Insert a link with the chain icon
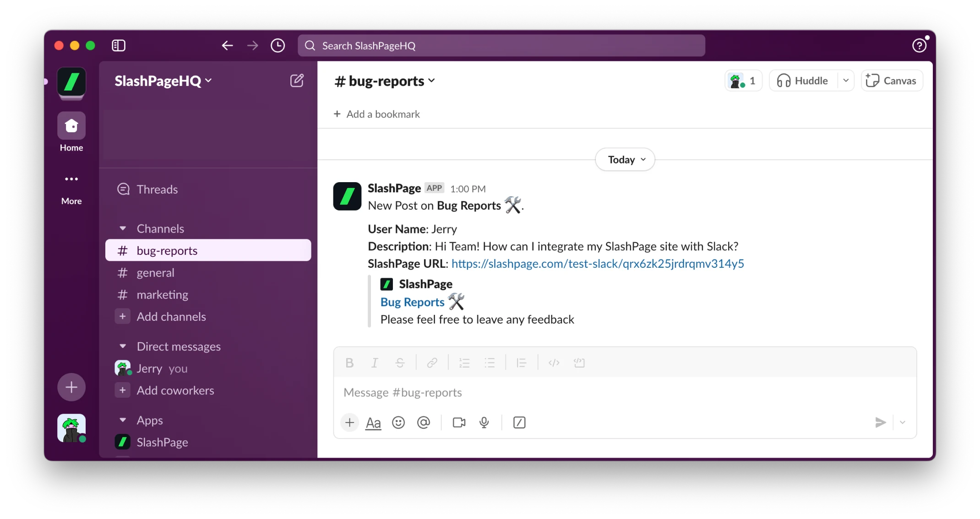The width and height of the screenshot is (980, 519). (432, 363)
